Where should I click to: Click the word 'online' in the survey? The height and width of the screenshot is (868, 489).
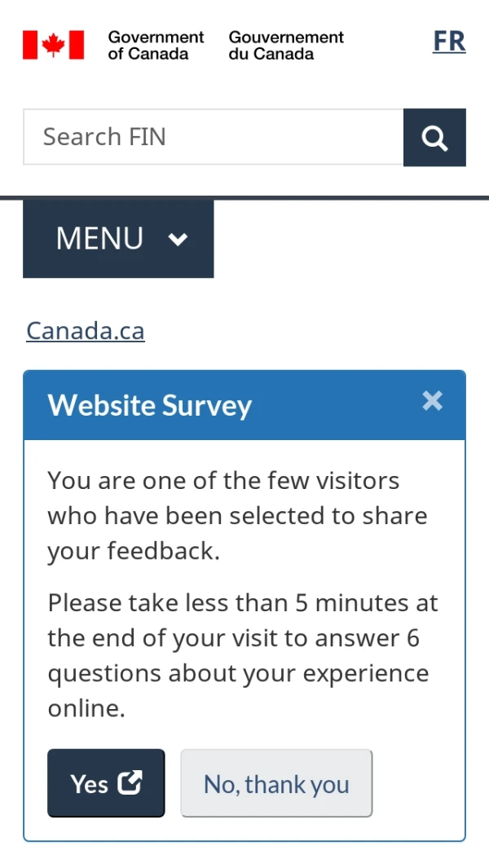[85, 709]
